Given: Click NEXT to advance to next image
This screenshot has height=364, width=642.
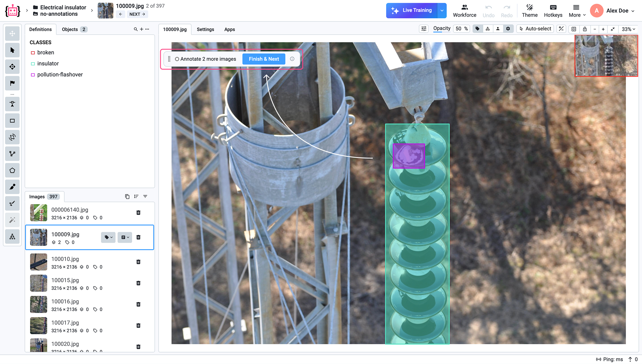Looking at the screenshot, I should click(x=137, y=14).
